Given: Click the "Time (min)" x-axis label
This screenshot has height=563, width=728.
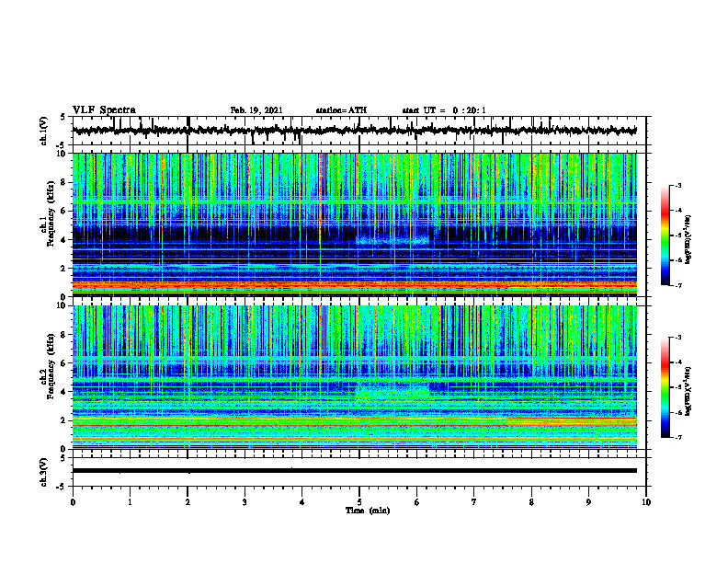Looking at the screenshot, I should [368, 511].
